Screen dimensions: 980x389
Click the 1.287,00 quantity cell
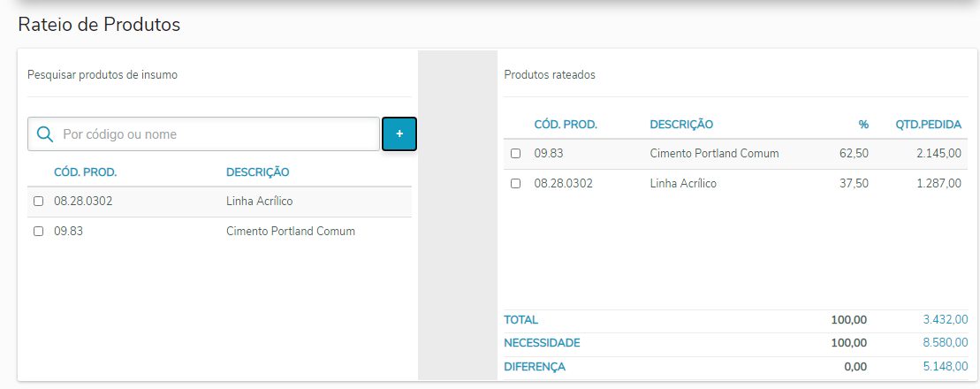pos(938,184)
